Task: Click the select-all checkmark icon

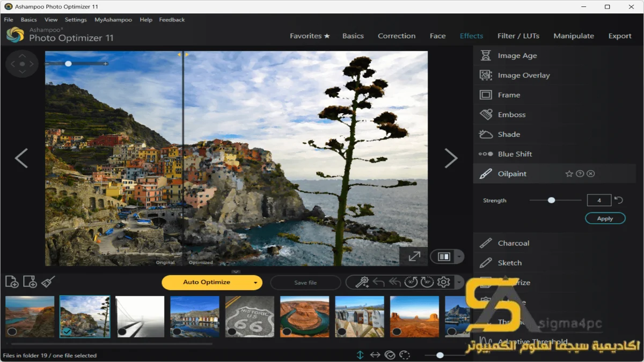Action: point(390,355)
